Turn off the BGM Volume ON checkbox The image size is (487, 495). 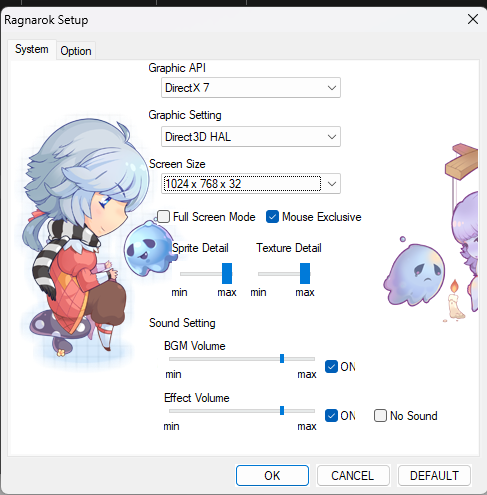[331, 367]
